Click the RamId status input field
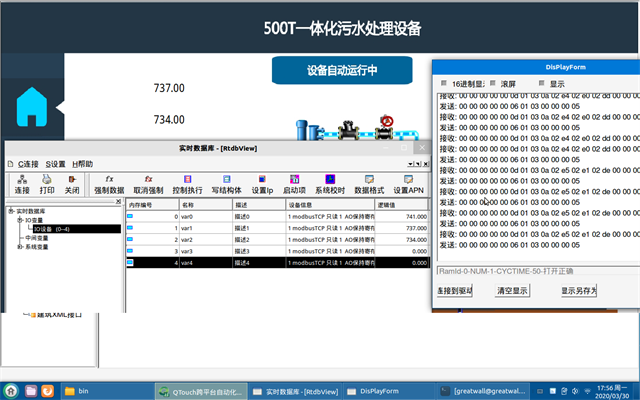The width and height of the screenshot is (640, 400). pyautogui.click(x=538, y=271)
